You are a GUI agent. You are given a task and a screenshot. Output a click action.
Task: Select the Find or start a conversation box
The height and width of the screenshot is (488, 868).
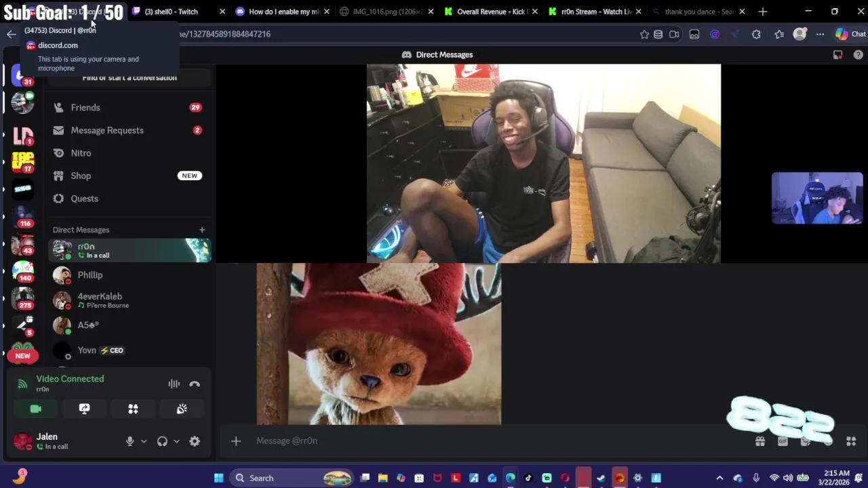[x=130, y=77]
